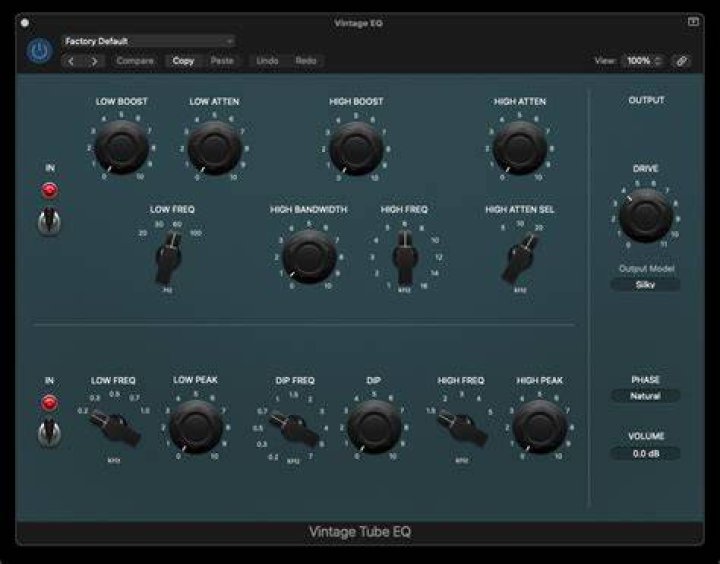This screenshot has width=720, height=564.
Task: Click the window expand icon at top right
Action: 693,22
